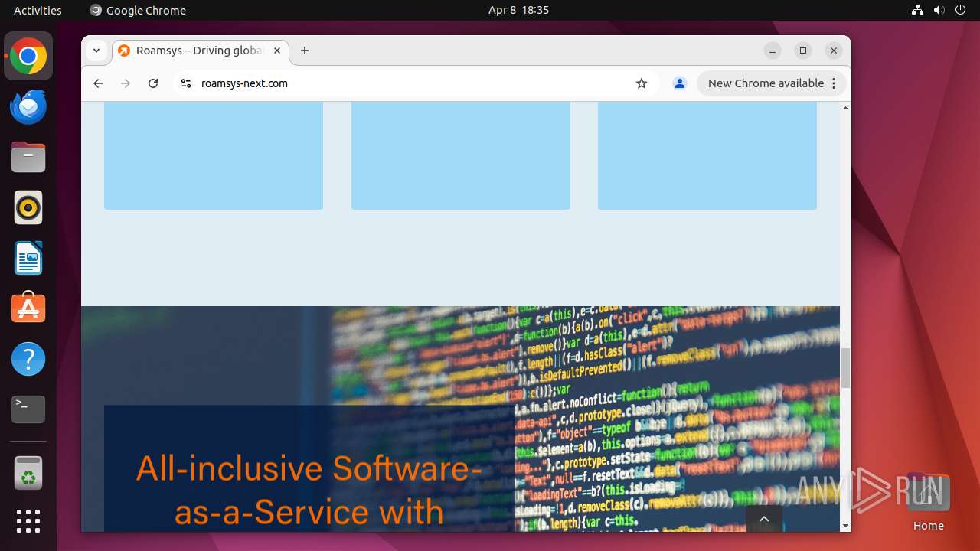Go forward to next page
This screenshot has height=551, width=980.
pyautogui.click(x=126, y=83)
